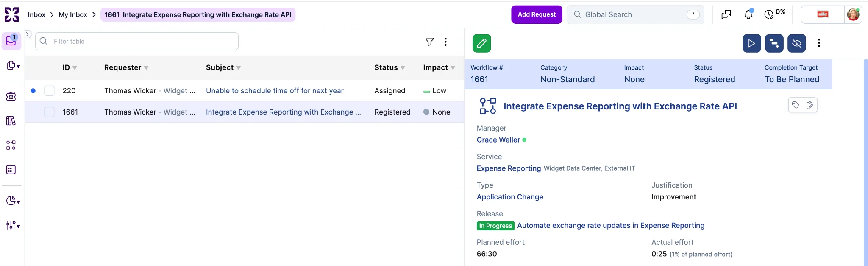Click the start play button for workflow
This screenshot has width=868, height=266.
pos(752,43)
